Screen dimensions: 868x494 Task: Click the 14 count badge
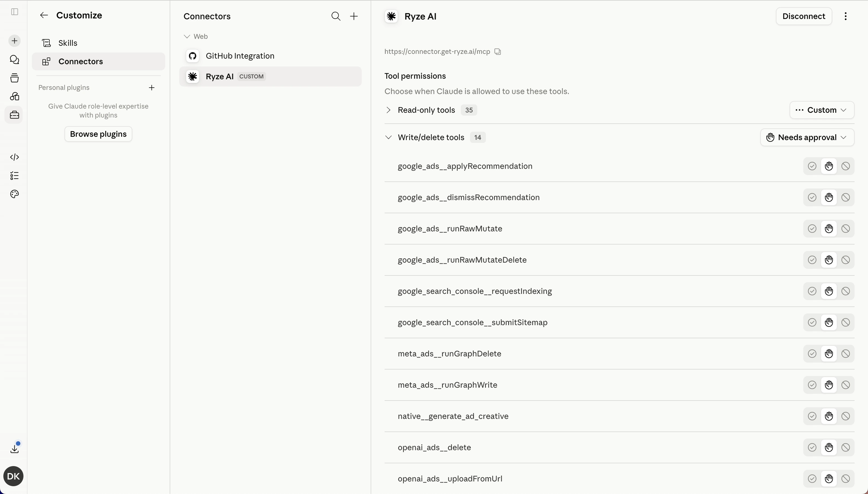(478, 137)
